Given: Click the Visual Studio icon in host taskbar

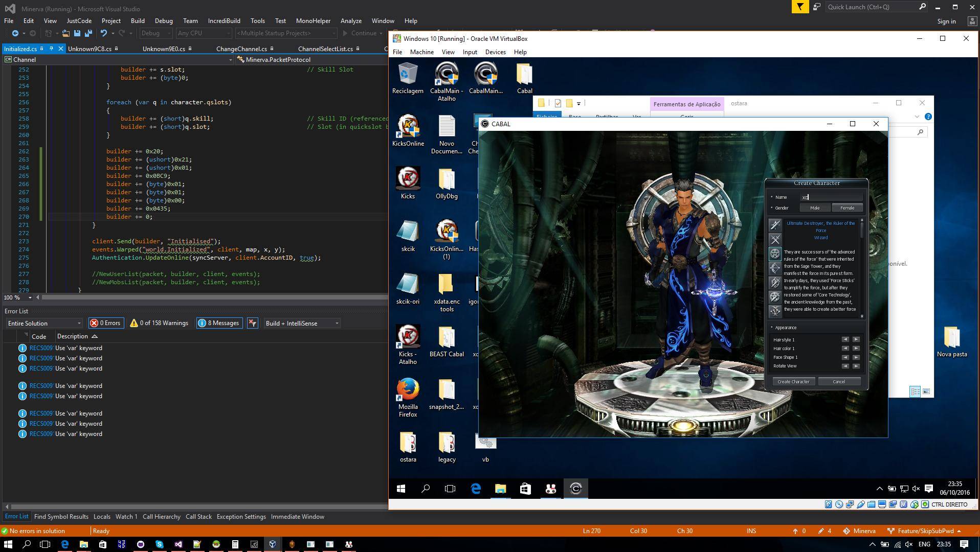Looking at the screenshot, I should point(178,544).
